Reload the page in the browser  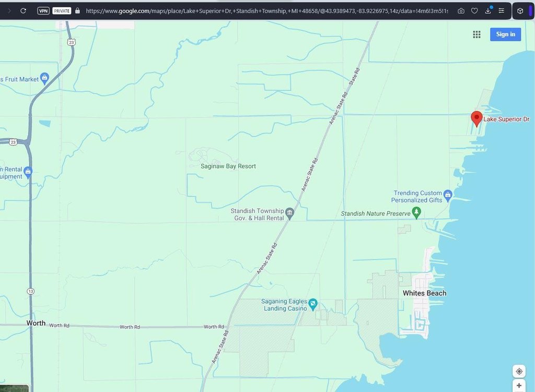click(x=23, y=10)
